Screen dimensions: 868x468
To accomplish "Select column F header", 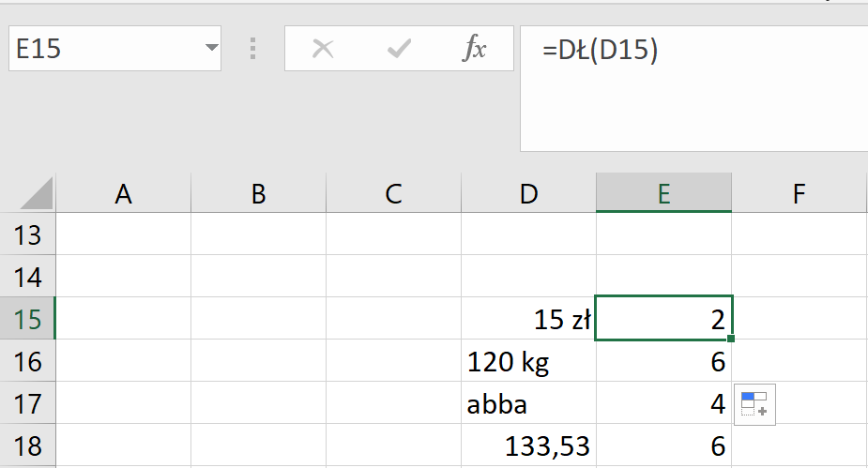I will tap(799, 194).
